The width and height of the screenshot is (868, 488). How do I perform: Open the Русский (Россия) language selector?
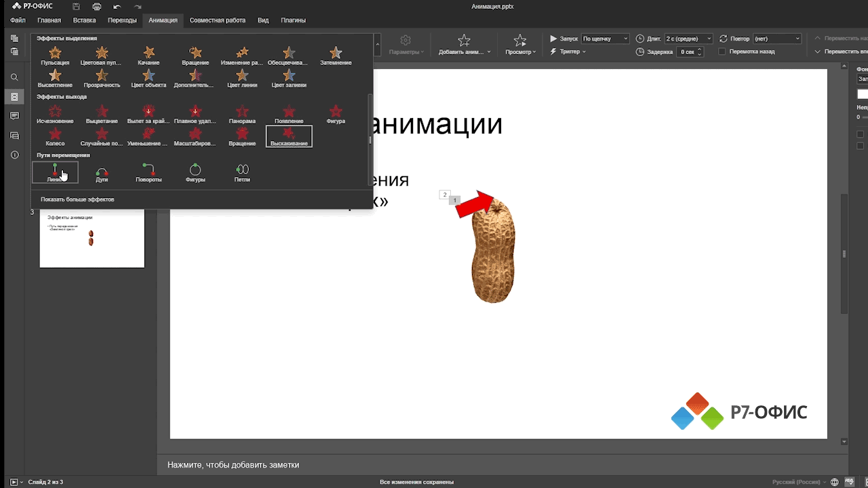pyautogui.click(x=798, y=482)
